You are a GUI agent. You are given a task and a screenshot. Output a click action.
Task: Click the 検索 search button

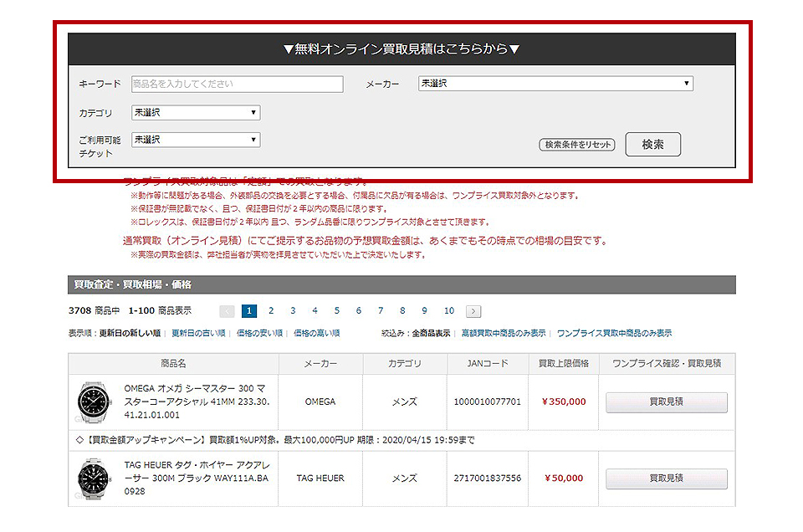653,145
